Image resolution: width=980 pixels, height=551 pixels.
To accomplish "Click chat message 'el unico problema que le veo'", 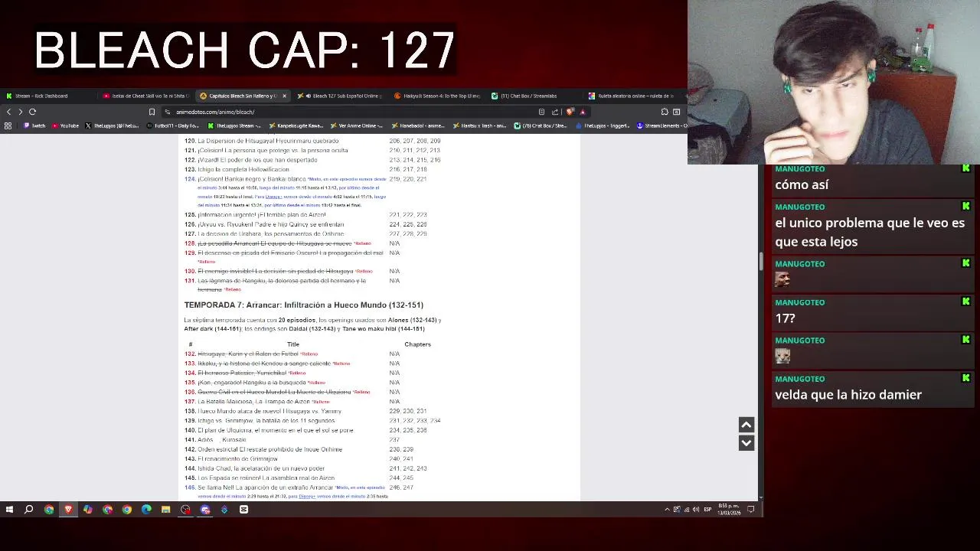I will (x=870, y=232).
